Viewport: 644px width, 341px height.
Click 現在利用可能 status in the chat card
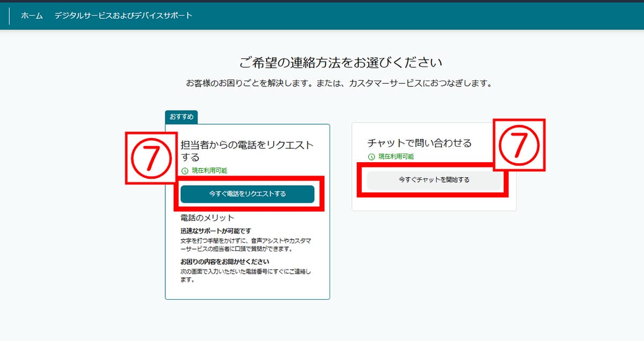(396, 157)
